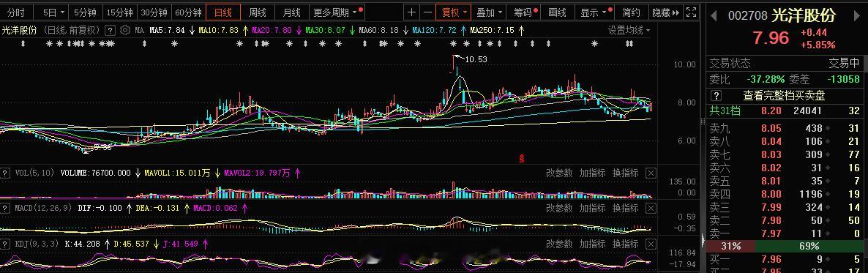Click 换指标 in MACD panel

[x=626, y=208]
